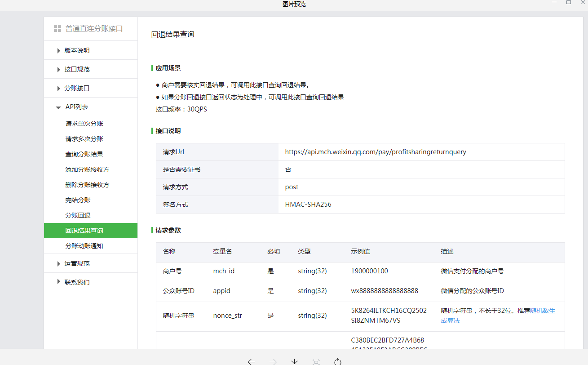The height and width of the screenshot is (365, 588).
Task: Open the 查询分账结果 API page
Action: (84, 154)
